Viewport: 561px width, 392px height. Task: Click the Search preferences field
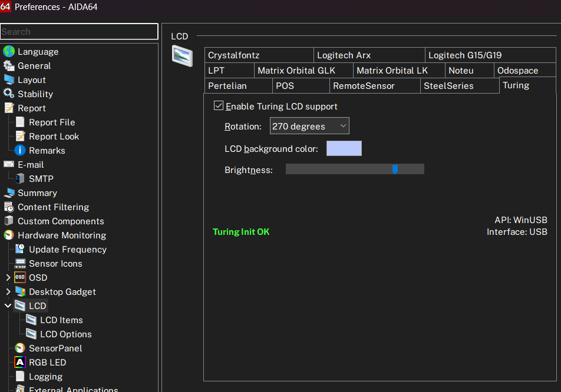pyautogui.click(x=79, y=31)
